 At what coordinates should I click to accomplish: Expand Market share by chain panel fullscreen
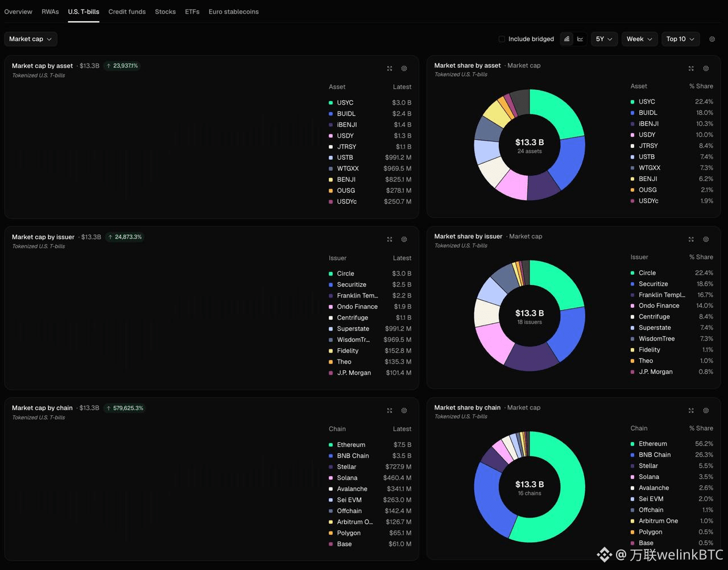(x=691, y=411)
